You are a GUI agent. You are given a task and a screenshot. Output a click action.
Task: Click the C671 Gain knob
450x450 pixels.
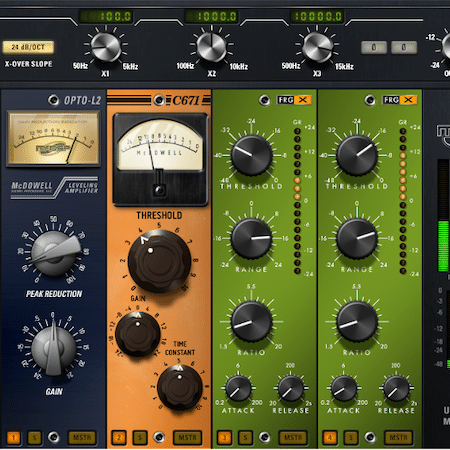pos(138,334)
